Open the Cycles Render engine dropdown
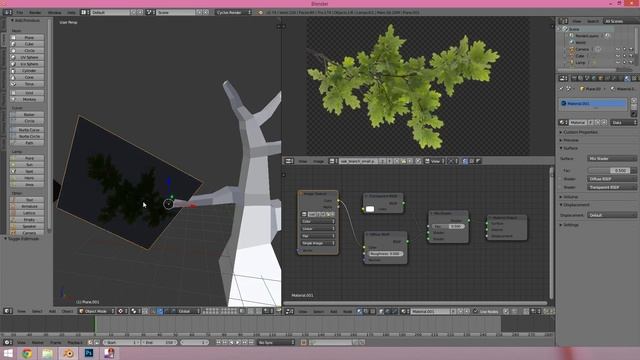 coord(234,12)
